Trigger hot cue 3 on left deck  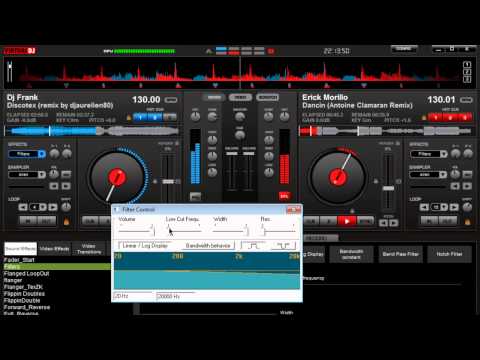coord(170,117)
